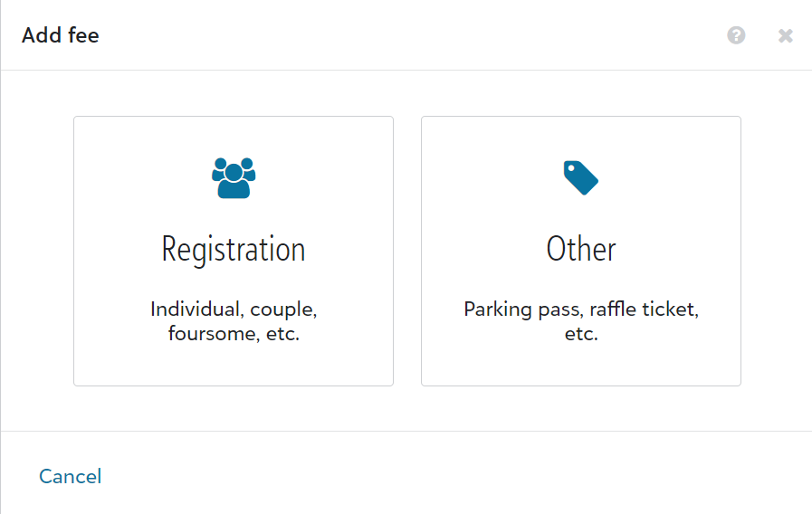This screenshot has height=514, width=812.
Task: Add a raffle ticket type fee
Action: [x=581, y=251]
